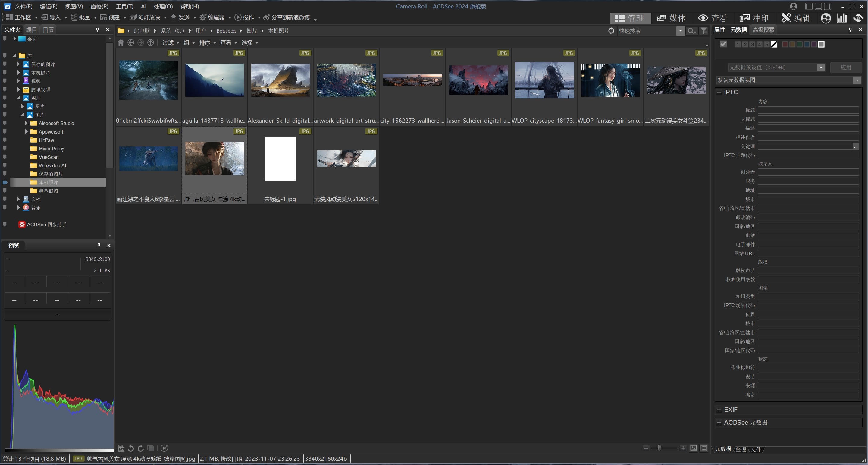Image resolution: width=868 pixels, height=465 pixels.
Task: Expand the Apowersoft folder
Action: click(x=26, y=132)
